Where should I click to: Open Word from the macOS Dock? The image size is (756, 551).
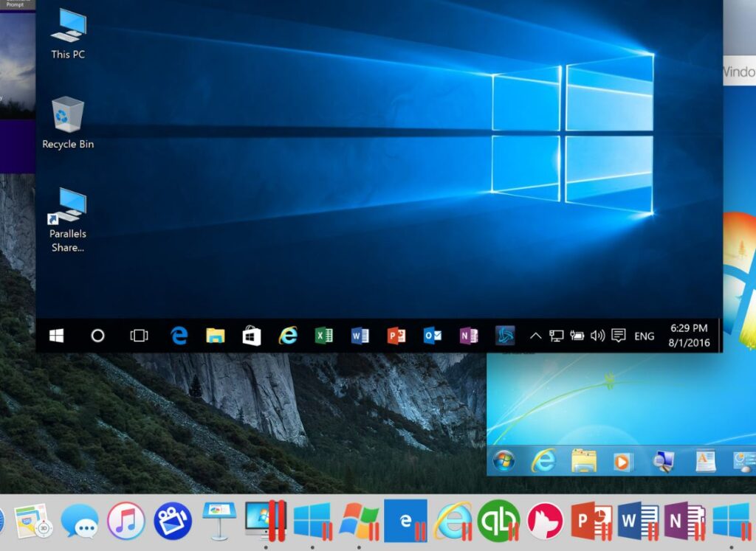point(639,521)
